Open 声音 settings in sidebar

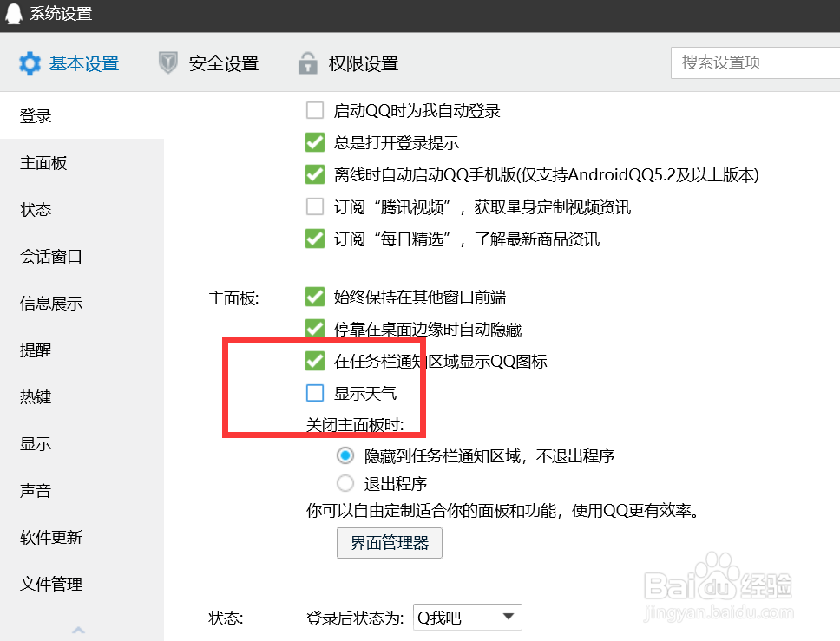pos(36,490)
